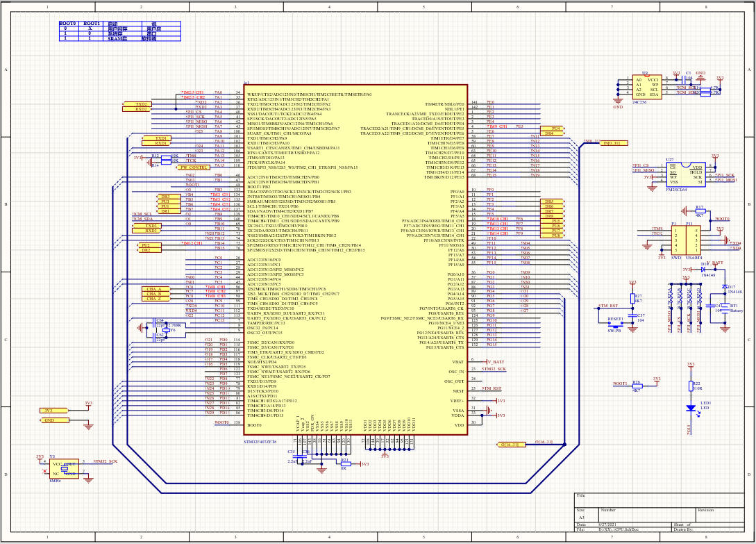Click the P11 USART4 header component
This screenshot has width=756, height=544.
[694, 240]
